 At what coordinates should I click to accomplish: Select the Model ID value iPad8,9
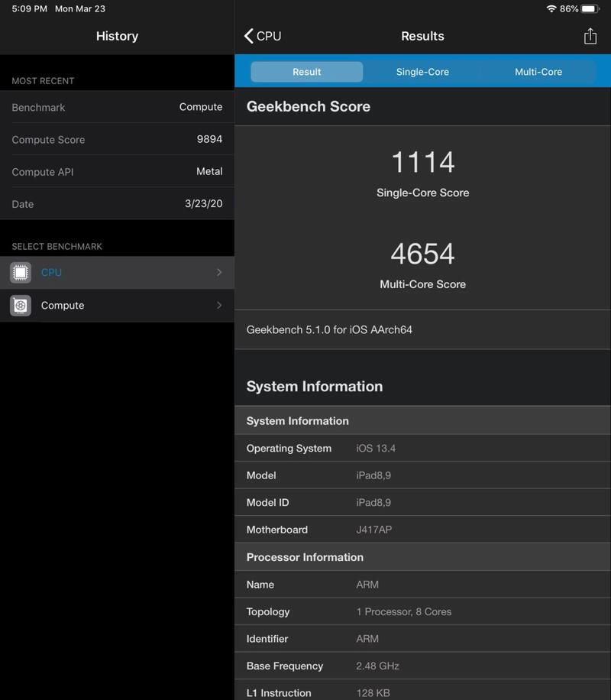[373, 503]
